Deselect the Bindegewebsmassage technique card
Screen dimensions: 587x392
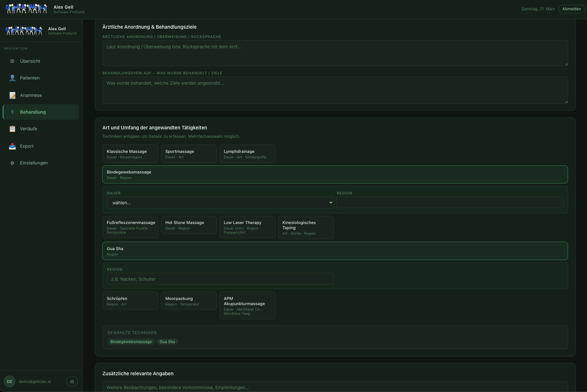point(335,174)
